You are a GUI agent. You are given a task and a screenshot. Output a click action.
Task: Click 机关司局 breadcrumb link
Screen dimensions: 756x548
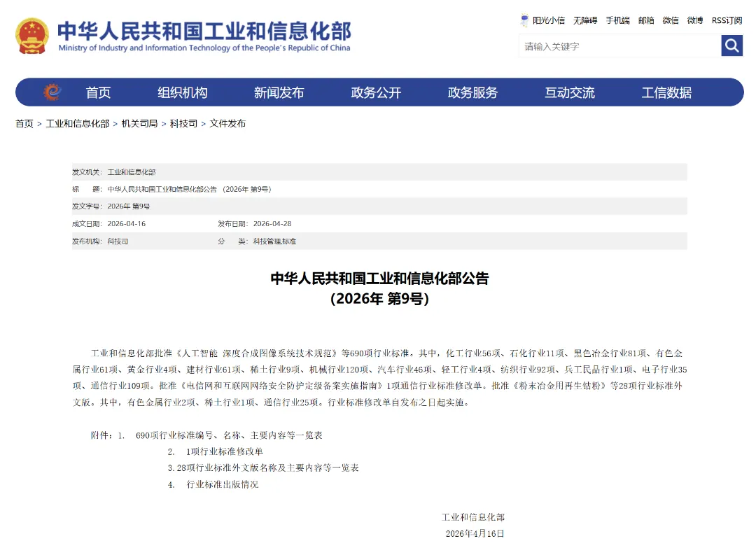pyautogui.click(x=139, y=124)
